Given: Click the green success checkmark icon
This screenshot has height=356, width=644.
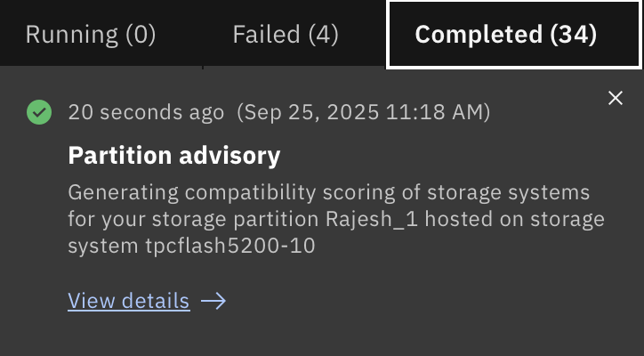Looking at the screenshot, I should click(x=38, y=113).
